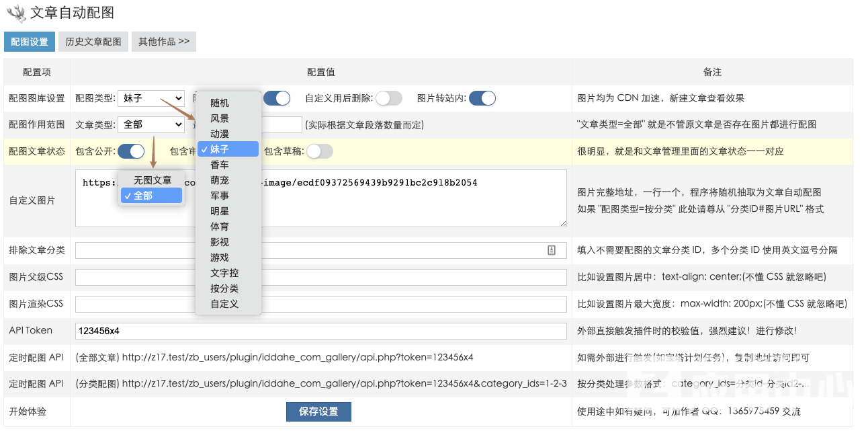Image resolution: width=868 pixels, height=433 pixels.
Task: Click into the API Token input field
Action: pos(321,331)
